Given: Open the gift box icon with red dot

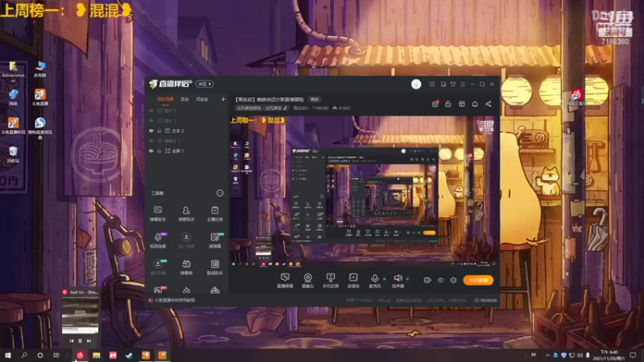Looking at the screenshot, I should [x=435, y=104].
